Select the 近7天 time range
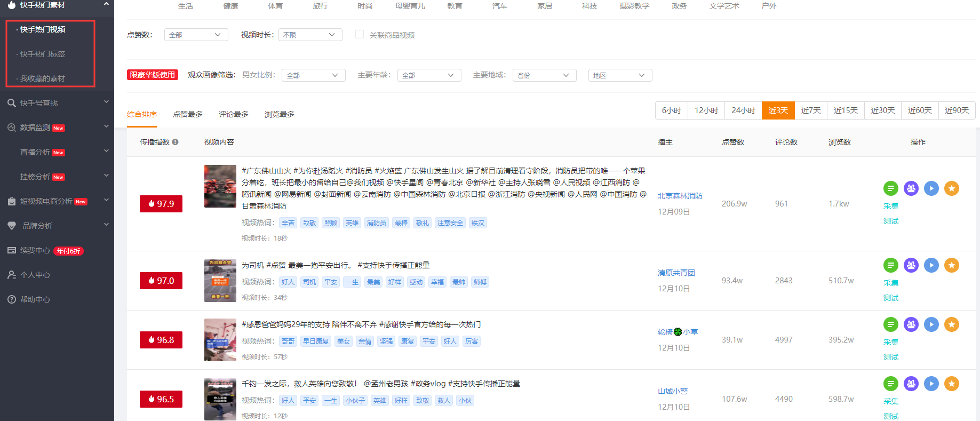Image resolution: width=980 pixels, height=421 pixels. point(811,110)
